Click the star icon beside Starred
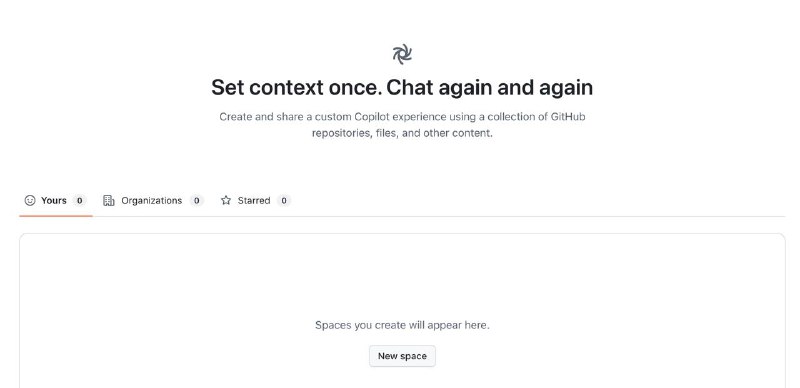This screenshot has height=388, width=800. pyautogui.click(x=226, y=201)
